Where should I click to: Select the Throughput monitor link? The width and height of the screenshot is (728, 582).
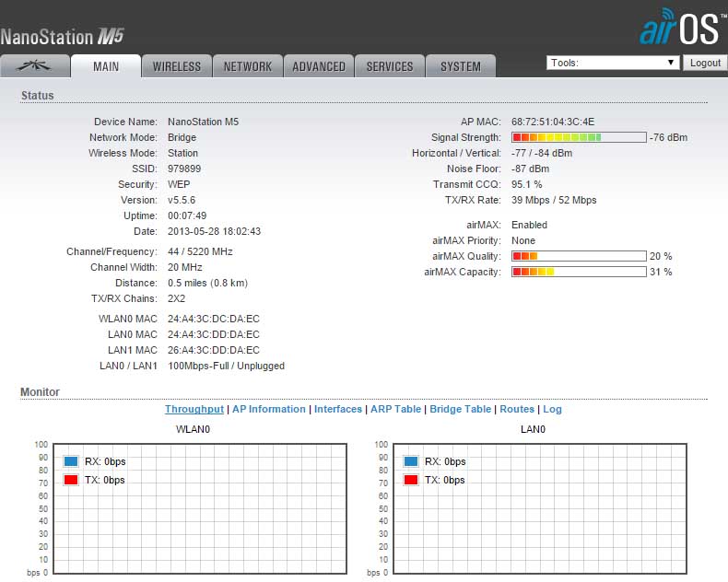(x=194, y=409)
